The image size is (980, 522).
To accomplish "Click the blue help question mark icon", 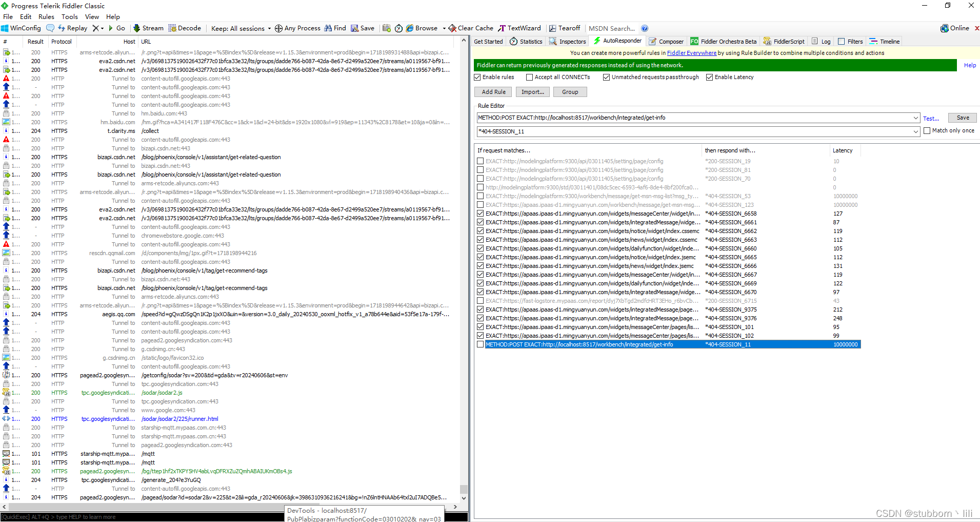I will click(645, 28).
